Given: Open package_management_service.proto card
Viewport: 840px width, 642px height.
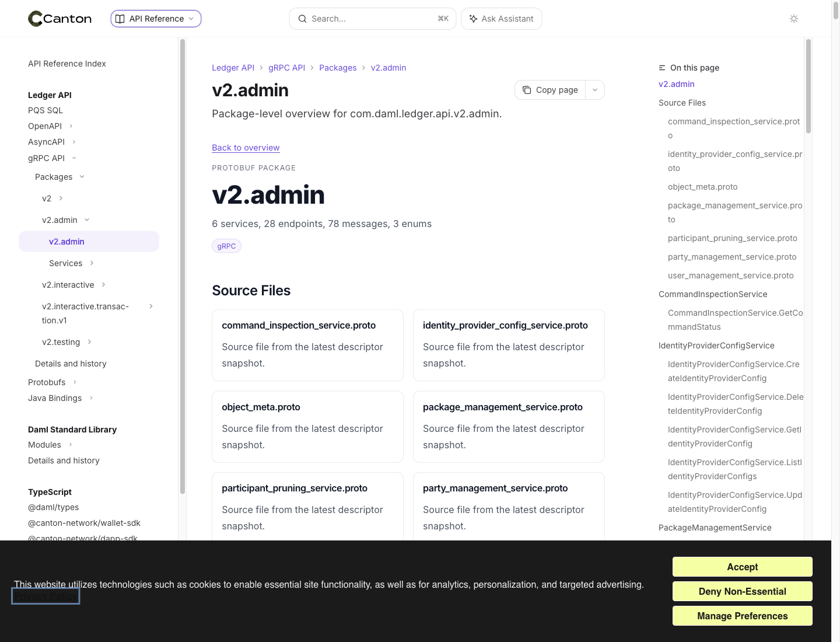Looking at the screenshot, I should coord(509,427).
